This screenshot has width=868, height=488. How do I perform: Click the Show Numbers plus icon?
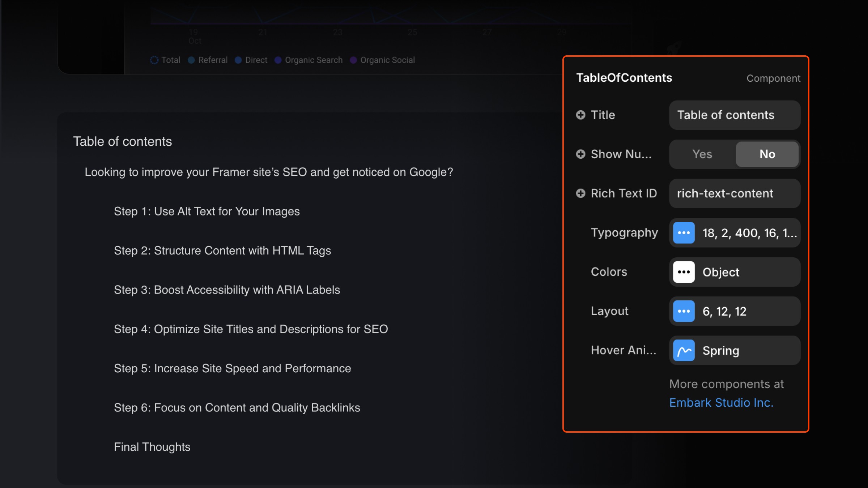(580, 154)
